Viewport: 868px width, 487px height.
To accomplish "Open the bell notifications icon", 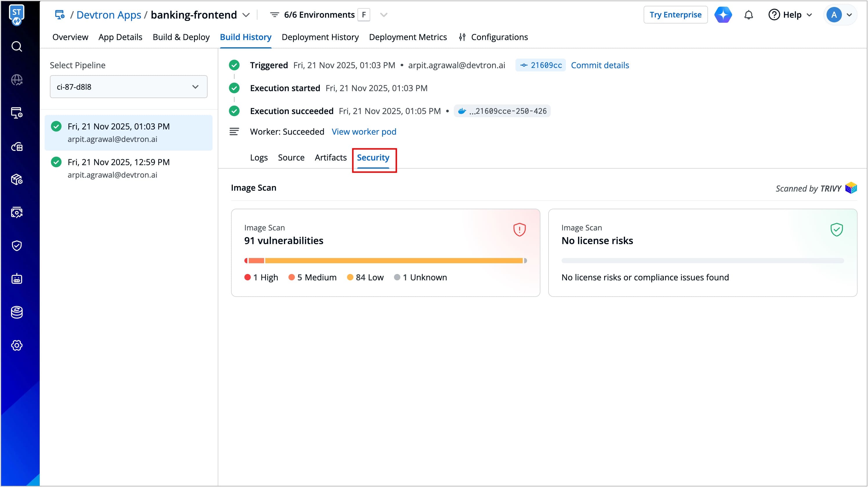I will 748,15.
